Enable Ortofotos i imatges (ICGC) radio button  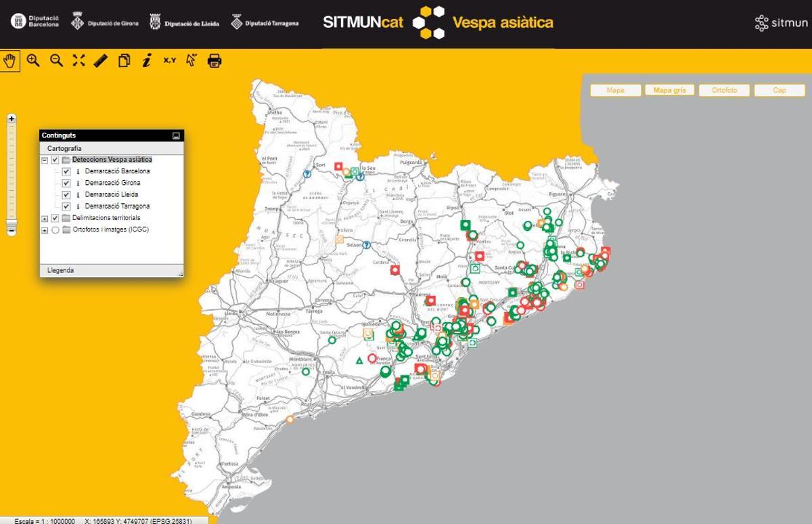click(x=54, y=229)
